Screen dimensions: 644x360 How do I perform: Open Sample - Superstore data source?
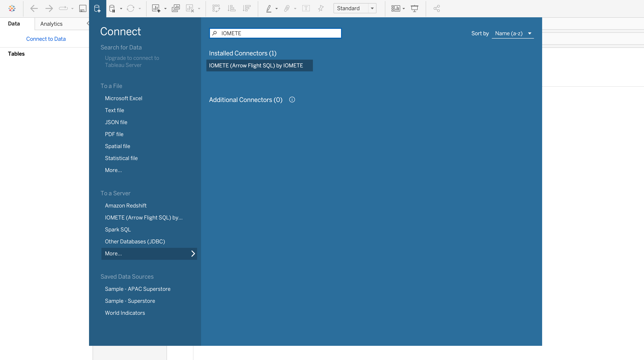click(130, 301)
